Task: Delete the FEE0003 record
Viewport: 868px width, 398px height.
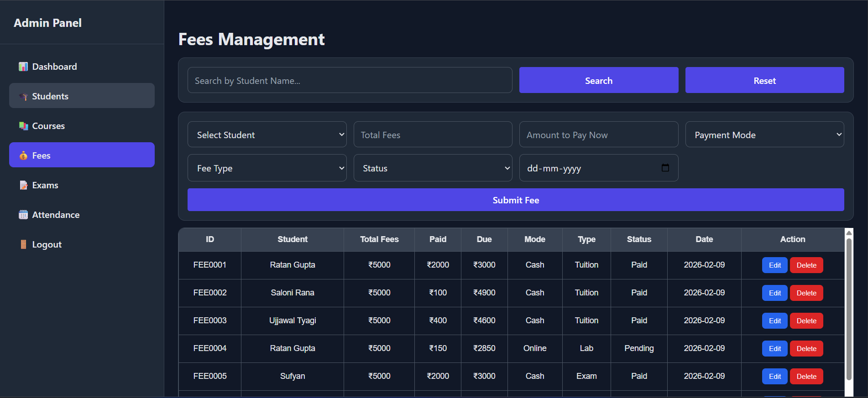Action: coord(806,321)
